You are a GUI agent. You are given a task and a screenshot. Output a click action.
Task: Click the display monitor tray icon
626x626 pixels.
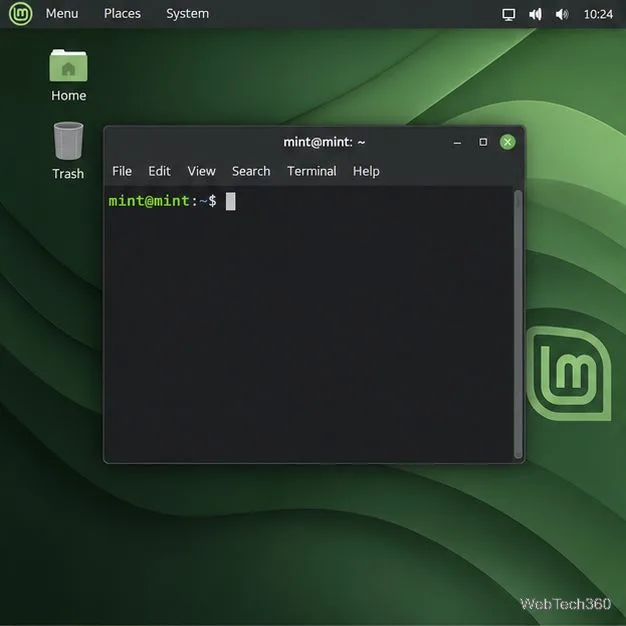(x=508, y=14)
